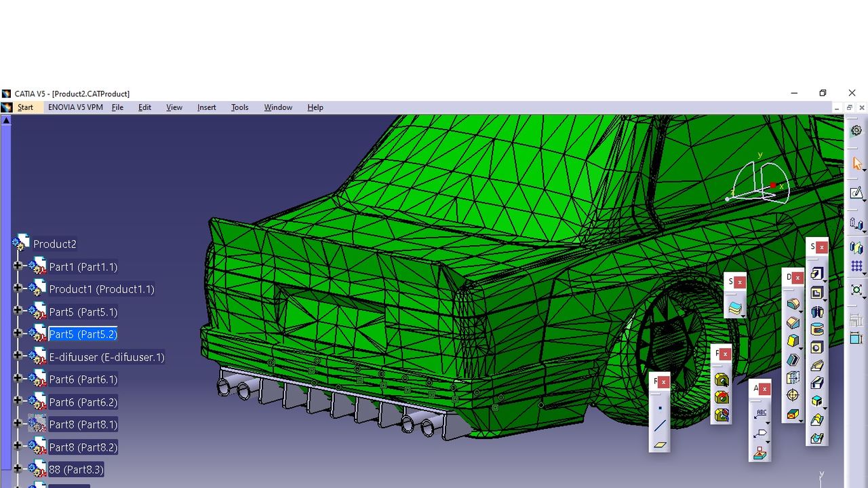Select Part8 (Part8.1) in specification tree
868x488 pixels.
[83, 425]
